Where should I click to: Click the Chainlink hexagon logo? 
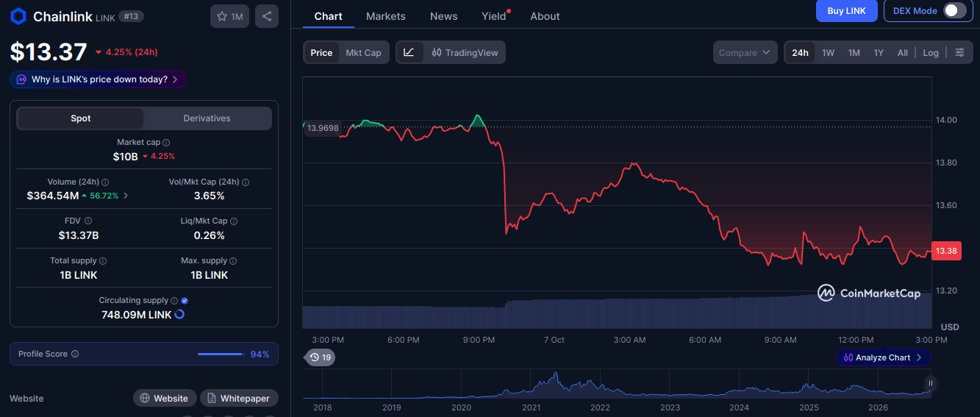pos(18,16)
